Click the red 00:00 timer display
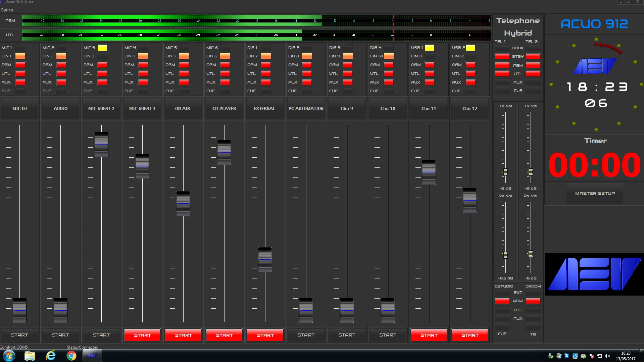Image resolution: width=644 pixels, height=362 pixels. (594, 165)
